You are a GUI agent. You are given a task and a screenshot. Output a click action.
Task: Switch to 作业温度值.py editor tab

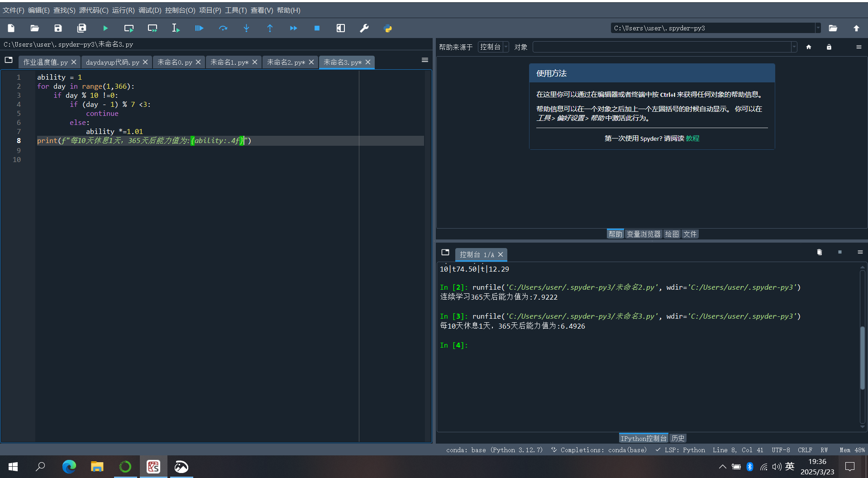coord(45,62)
